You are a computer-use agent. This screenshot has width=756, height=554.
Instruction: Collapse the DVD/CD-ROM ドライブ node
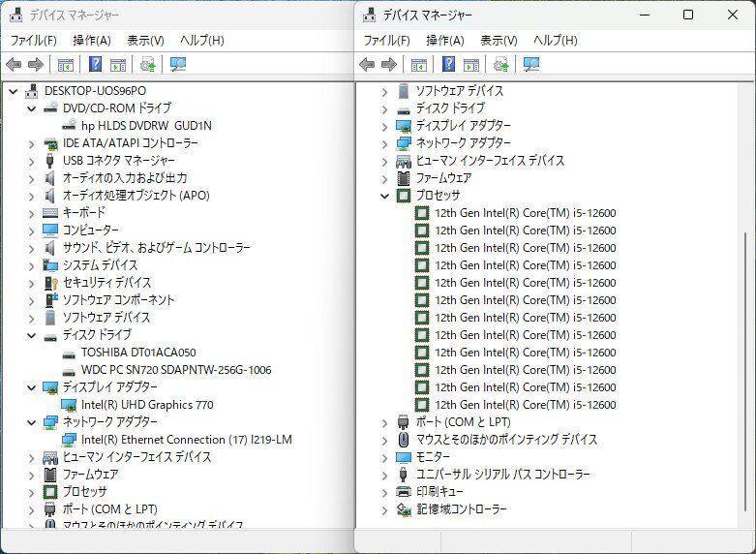point(32,108)
